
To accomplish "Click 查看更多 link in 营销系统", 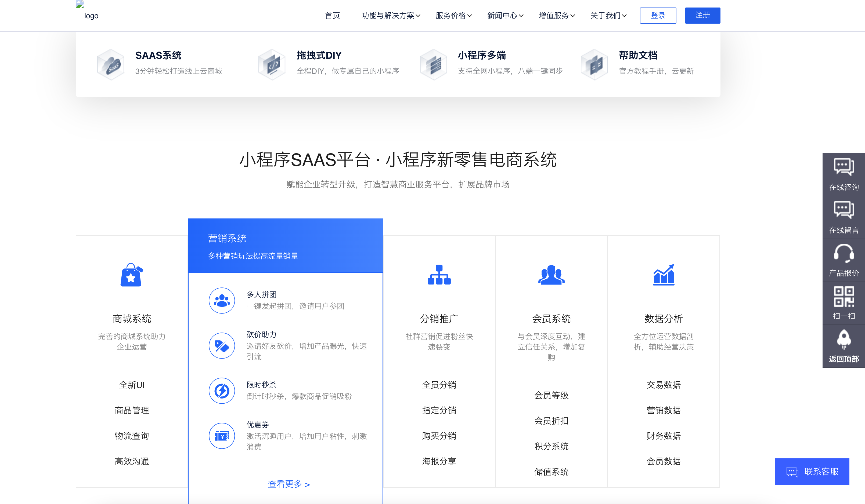I will pyautogui.click(x=289, y=484).
